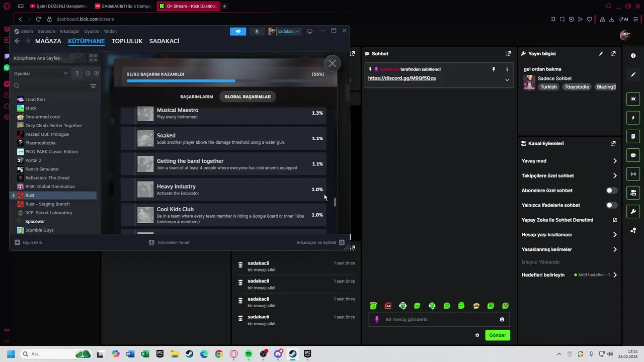Go back with Steam navigation arrow
The width and height of the screenshot is (644, 362).
17,41
